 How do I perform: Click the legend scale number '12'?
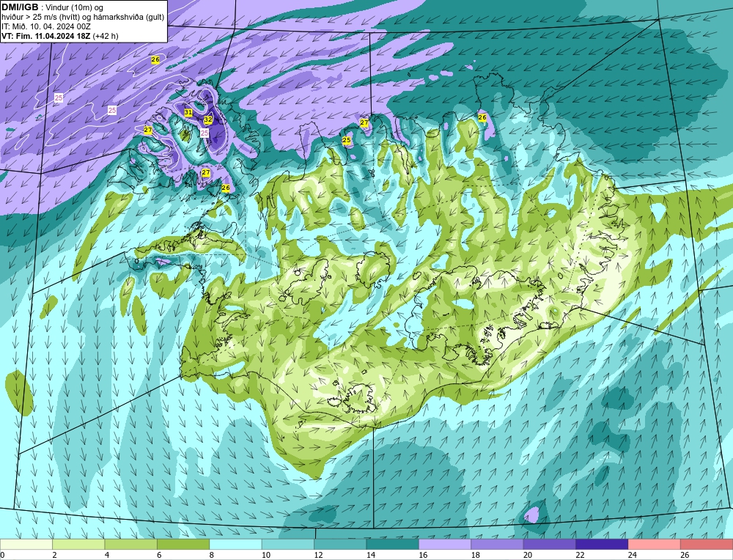coord(318,555)
